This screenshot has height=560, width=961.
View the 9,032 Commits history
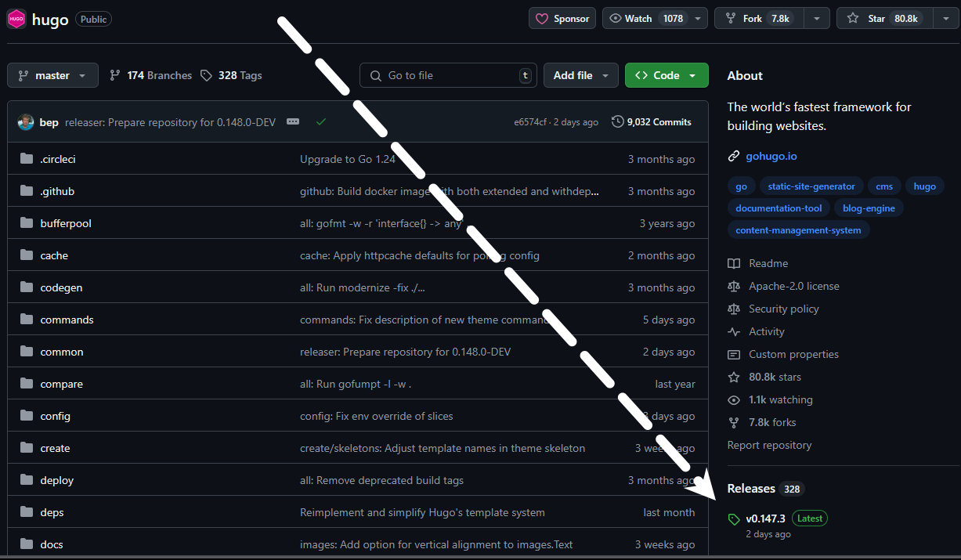point(652,122)
